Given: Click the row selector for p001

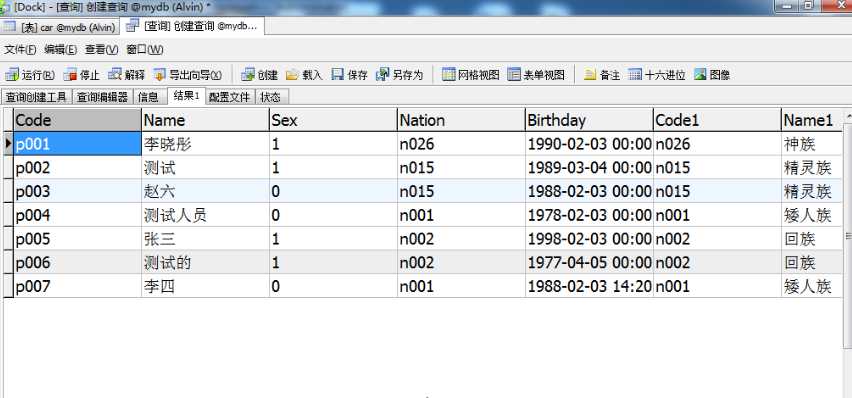Looking at the screenshot, I should pyautogui.click(x=8, y=144).
